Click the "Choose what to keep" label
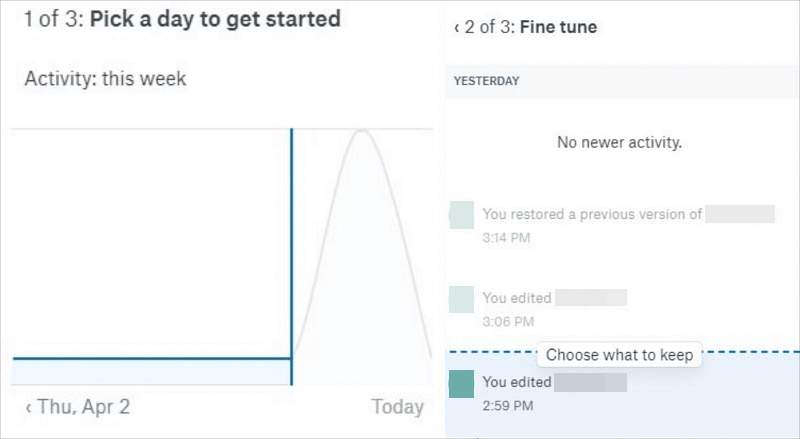Screen dimensions: 800x439 pyautogui.click(x=619, y=355)
